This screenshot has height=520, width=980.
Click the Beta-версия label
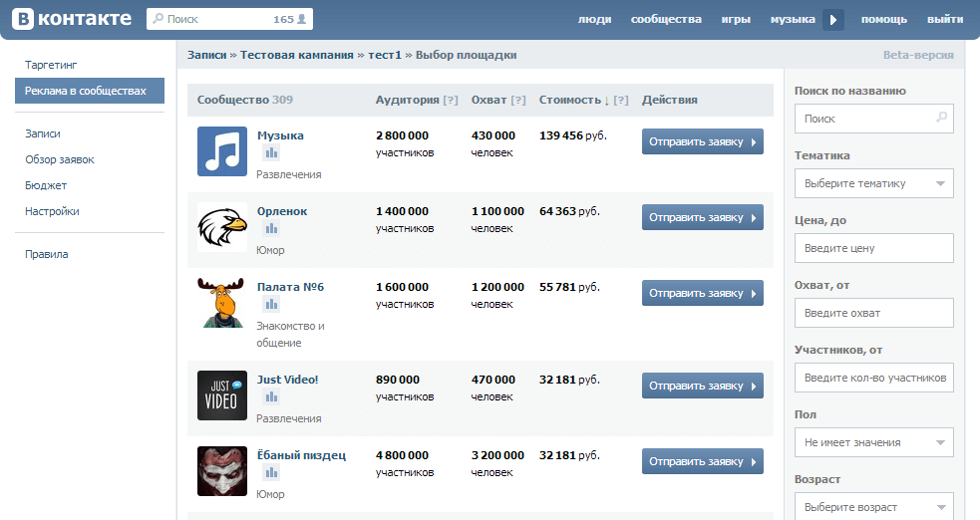(x=918, y=55)
